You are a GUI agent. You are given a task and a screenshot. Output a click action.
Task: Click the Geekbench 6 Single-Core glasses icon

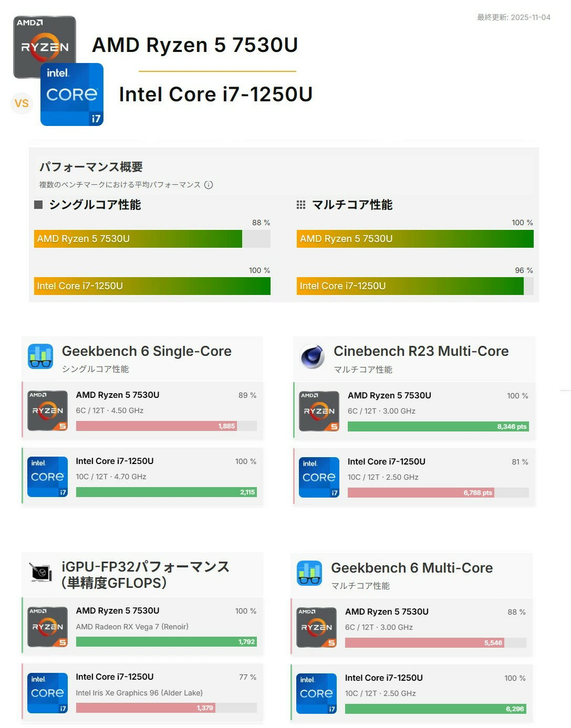[x=40, y=356]
